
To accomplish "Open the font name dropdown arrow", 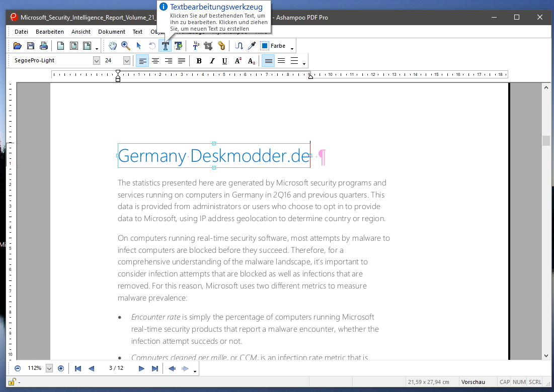I will pyautogui.click(x=97, y=61).
